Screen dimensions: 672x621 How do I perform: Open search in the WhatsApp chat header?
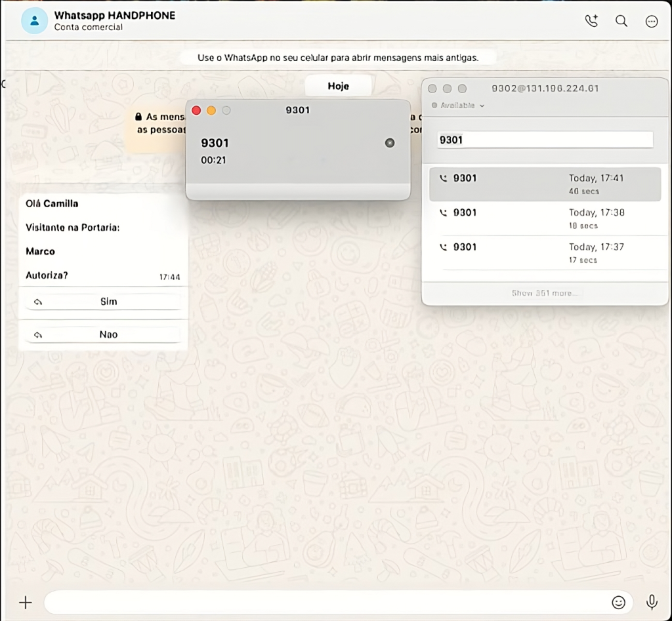pos(621,20)
